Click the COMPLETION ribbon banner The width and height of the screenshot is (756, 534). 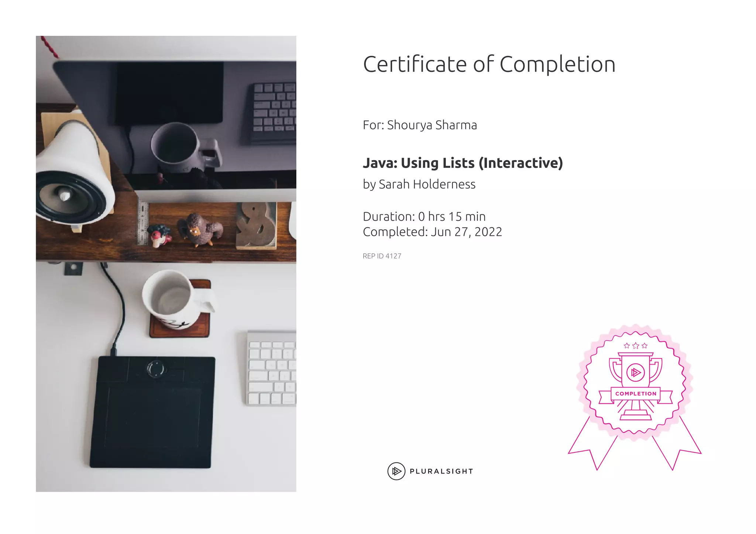(636, 394)
